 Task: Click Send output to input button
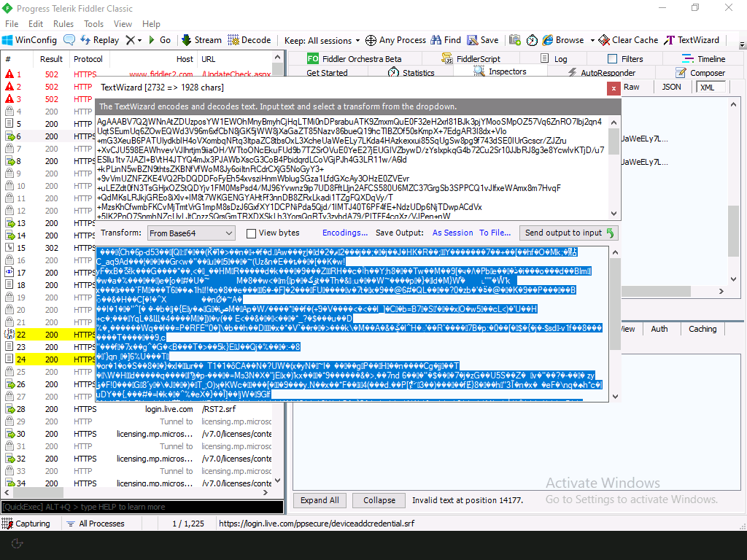tap(570, 233)
